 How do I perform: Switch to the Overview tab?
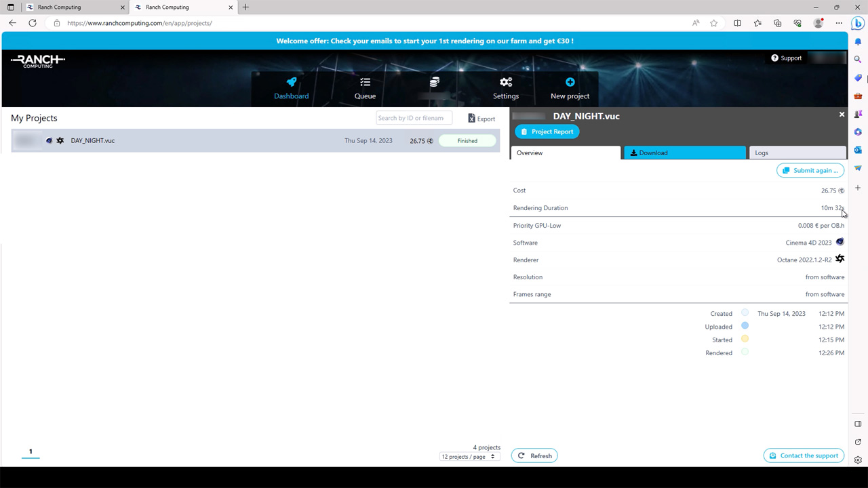pyautogui.click(x=565, y=153)
